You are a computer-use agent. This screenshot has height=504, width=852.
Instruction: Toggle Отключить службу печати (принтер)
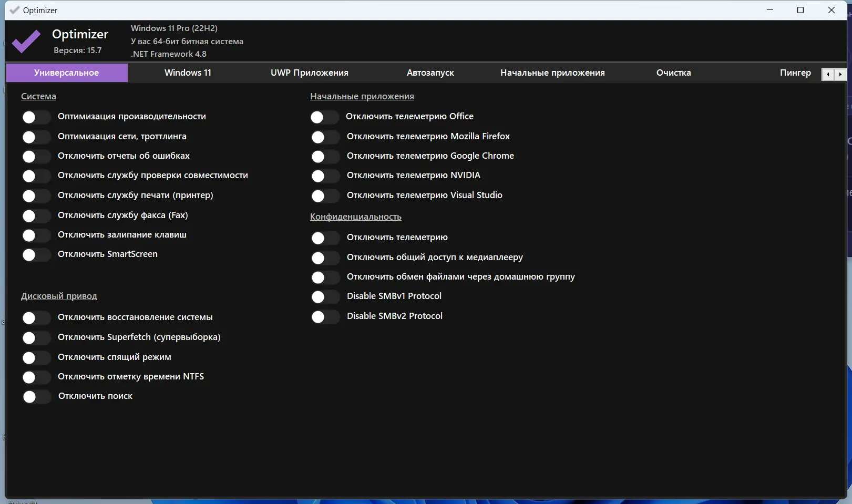coord(36,196)
